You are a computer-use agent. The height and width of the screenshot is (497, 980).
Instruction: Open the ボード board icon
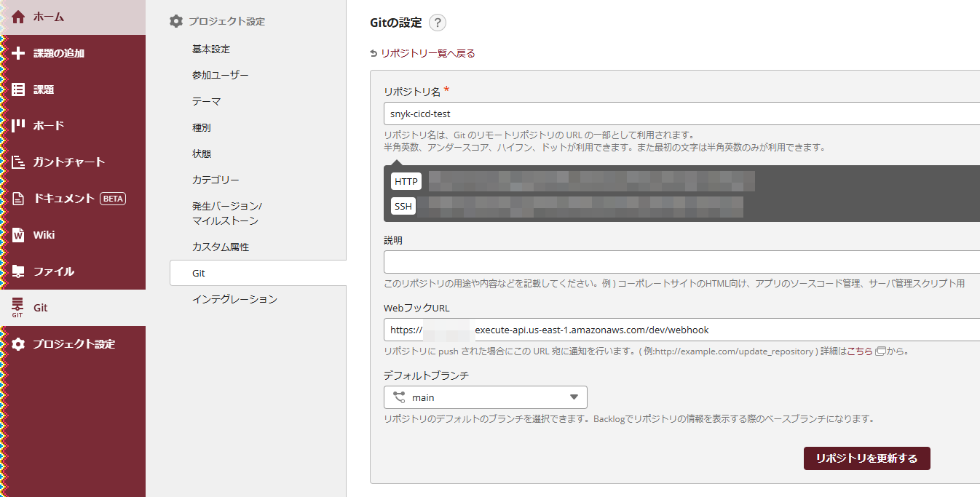pyautogui.click(x=17, y=125)
